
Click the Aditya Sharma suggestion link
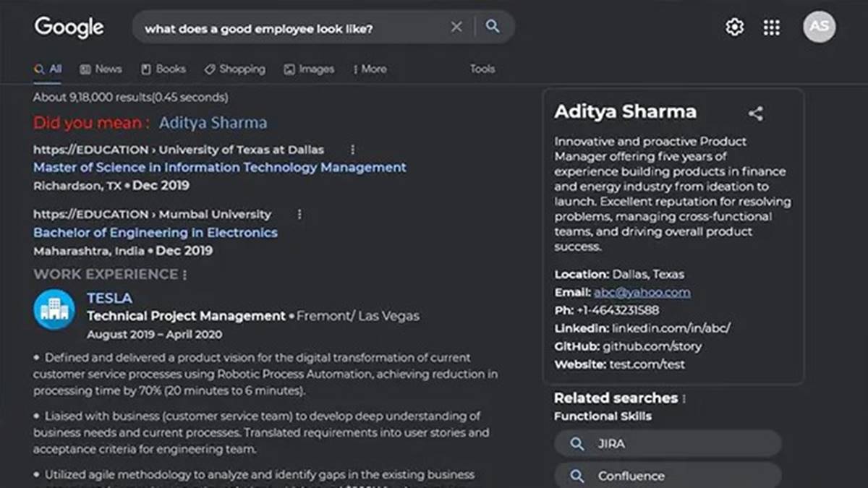[x=213, y=123]
